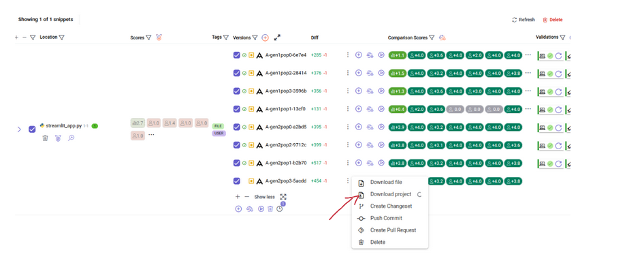Click the Refresh button
Viewport: 644px width, 280px height.
(523, 20)
